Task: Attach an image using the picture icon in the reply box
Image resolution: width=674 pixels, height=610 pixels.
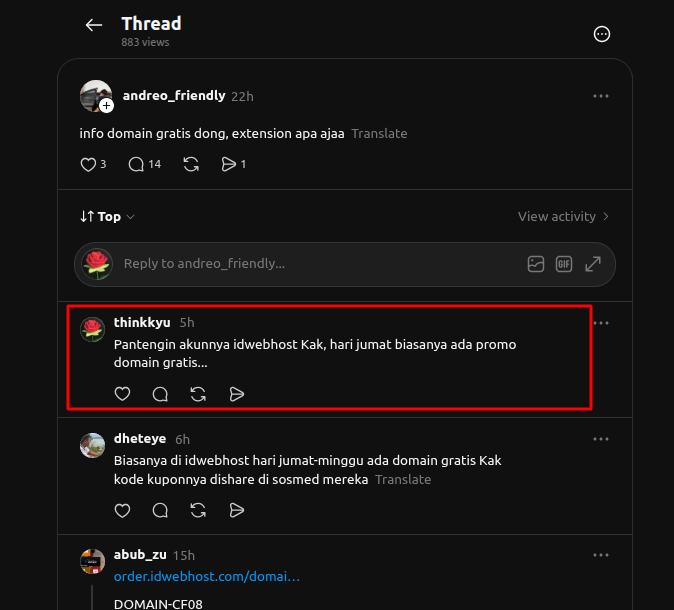Action: coord(536,264)
